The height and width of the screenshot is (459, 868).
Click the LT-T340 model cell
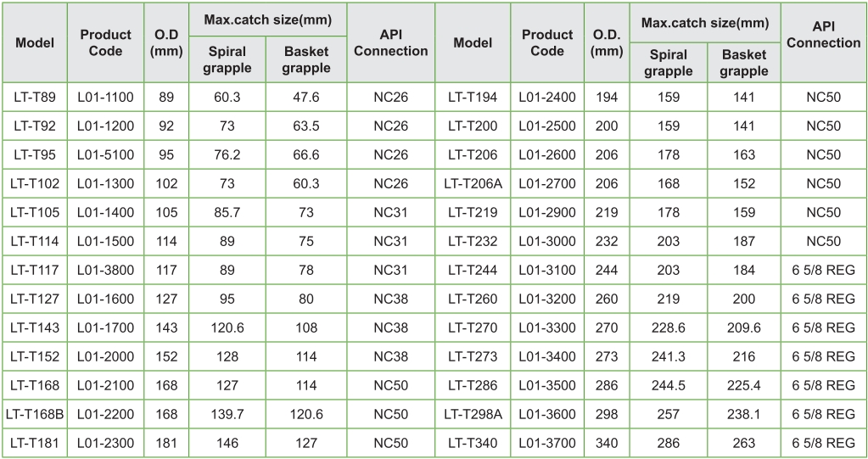click(473, 443)
